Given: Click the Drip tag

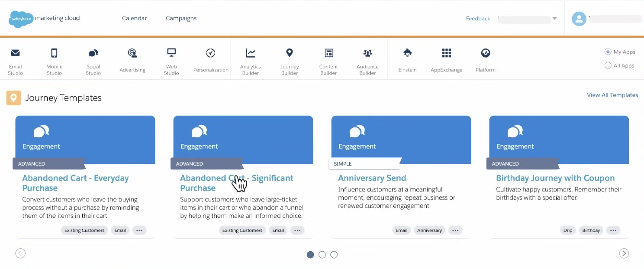Looking at the screenshot, I should pyautogui.click(x=568, y=230).
